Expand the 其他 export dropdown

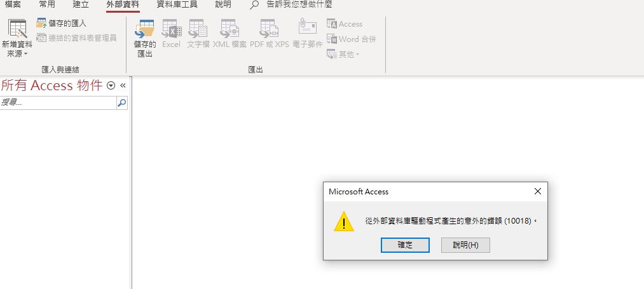tap(343, 54)
